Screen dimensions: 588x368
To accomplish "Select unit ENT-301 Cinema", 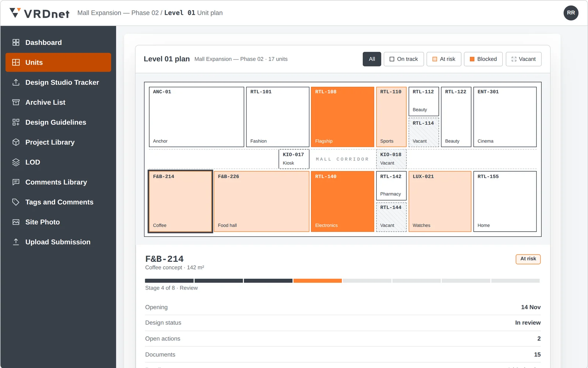I will click(x=505, y=117).
